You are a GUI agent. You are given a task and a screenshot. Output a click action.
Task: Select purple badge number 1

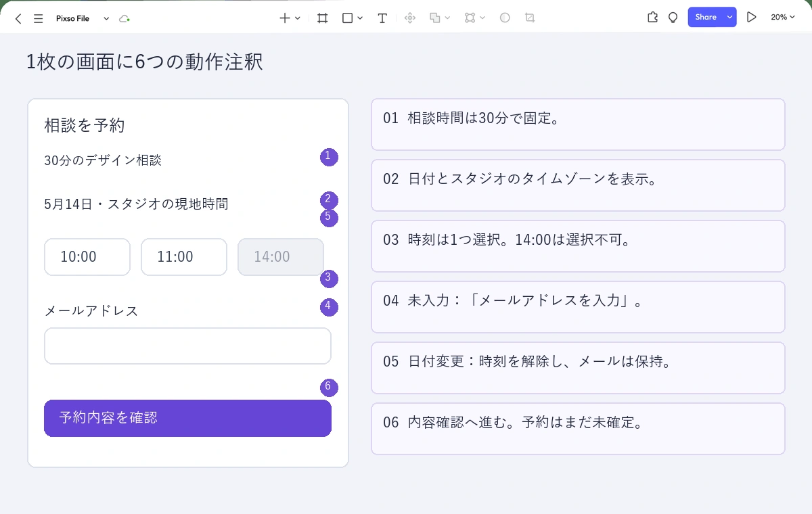329,157
